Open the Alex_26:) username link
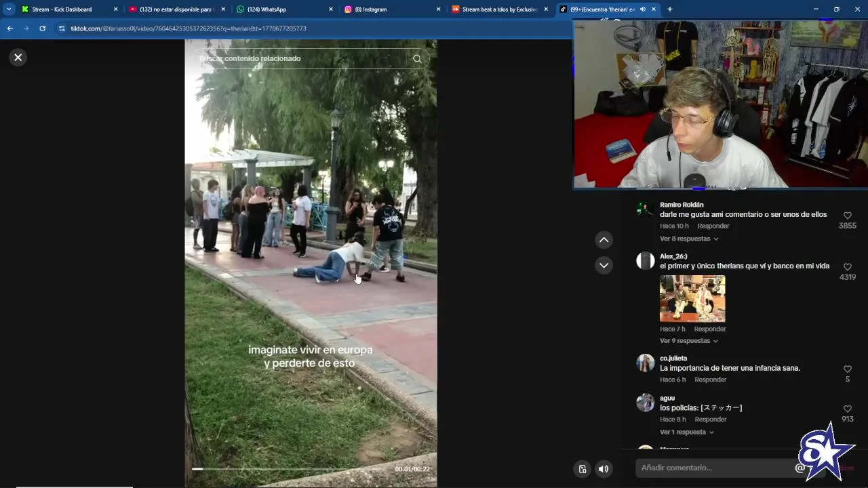Screen dimensions: 868x488 [673, 256]
